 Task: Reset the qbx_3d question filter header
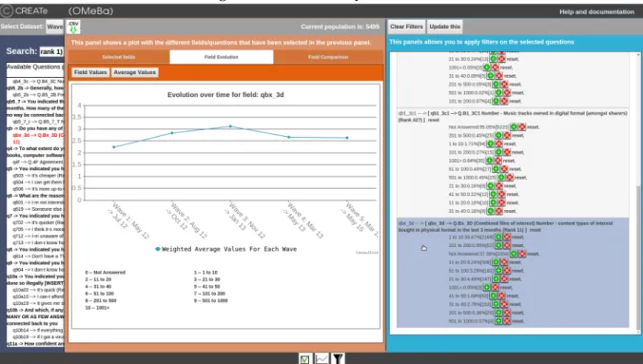536,230
